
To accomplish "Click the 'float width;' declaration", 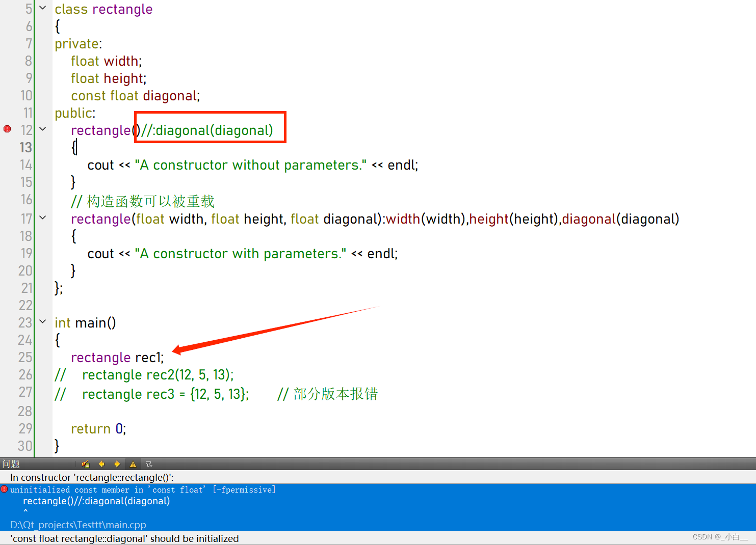I will coord(107,61).
